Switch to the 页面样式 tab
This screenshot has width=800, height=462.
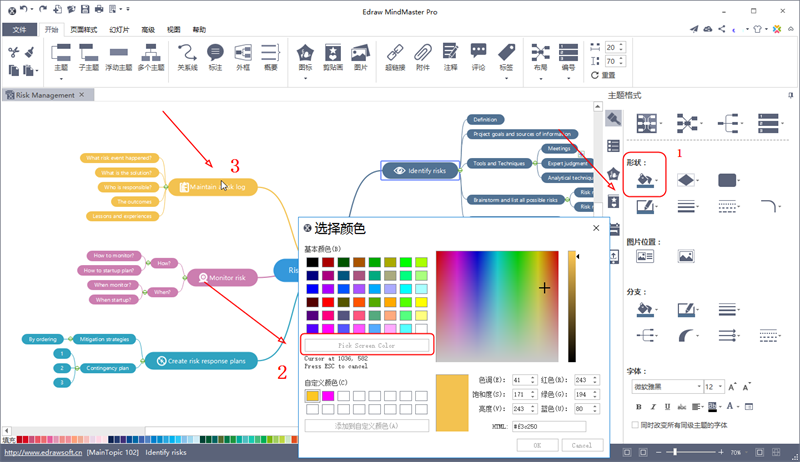(x=84, y=30)
